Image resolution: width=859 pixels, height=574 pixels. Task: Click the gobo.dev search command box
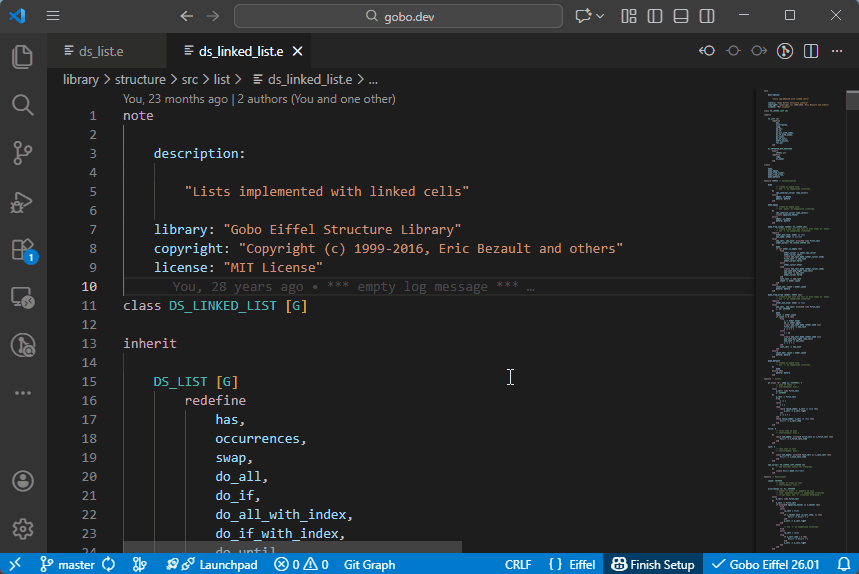(x=397, y=16)
